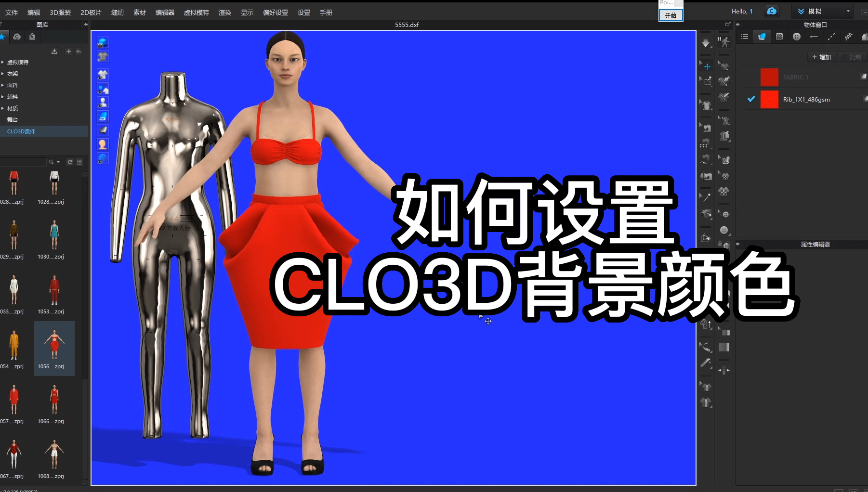Click the Simulate down-arrow tool

(x=706, y=43)
